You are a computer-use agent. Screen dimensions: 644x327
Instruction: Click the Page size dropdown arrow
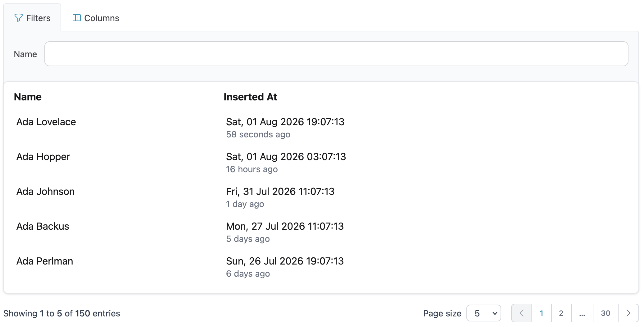(495, 313)
